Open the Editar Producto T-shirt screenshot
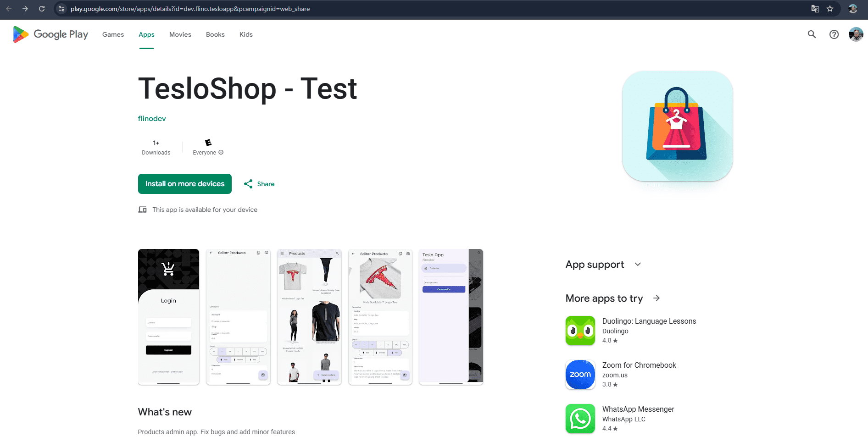 380,317
